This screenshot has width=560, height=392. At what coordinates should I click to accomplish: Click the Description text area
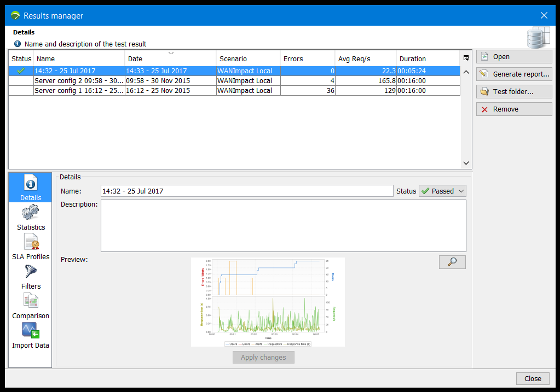283,225
